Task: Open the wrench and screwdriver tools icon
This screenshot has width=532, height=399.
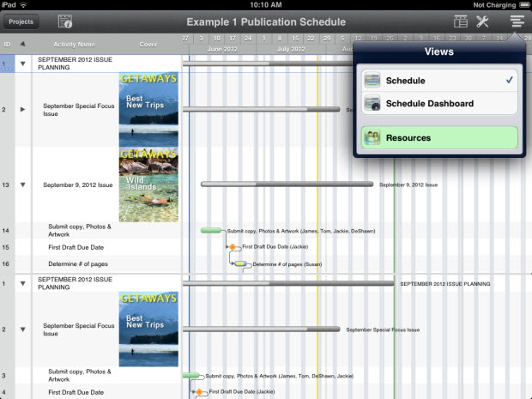Action: coord(482,21)
